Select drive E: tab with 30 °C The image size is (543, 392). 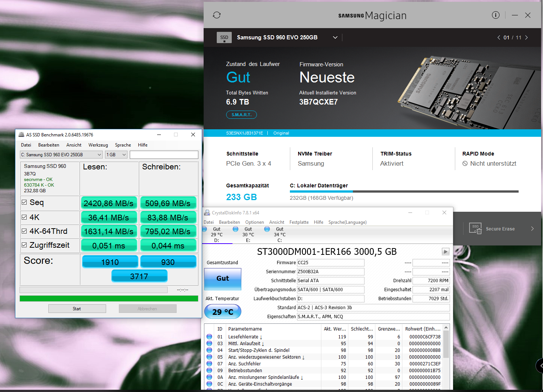(x=248, y=235)
